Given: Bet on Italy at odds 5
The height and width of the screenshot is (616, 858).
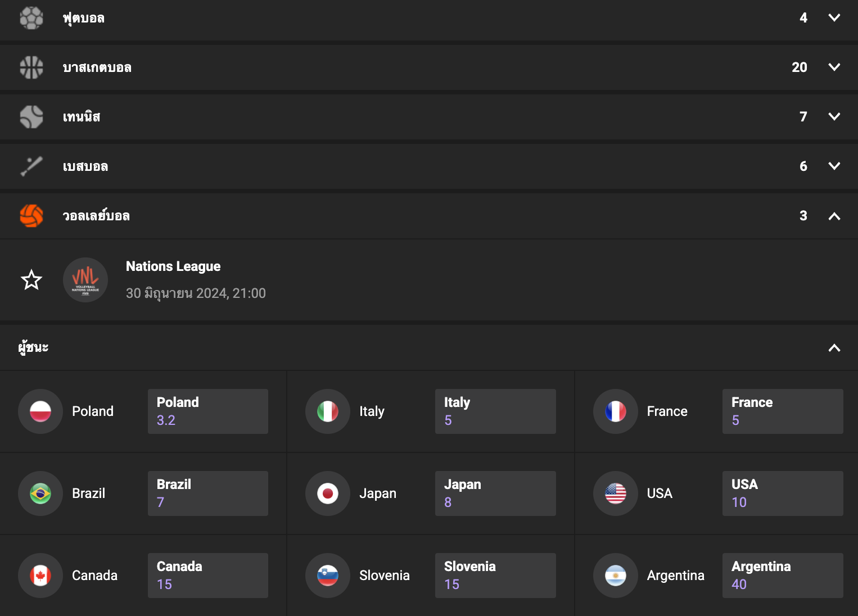Looking at the screenshot, I should pyautogui.click(x=495, y=411).
